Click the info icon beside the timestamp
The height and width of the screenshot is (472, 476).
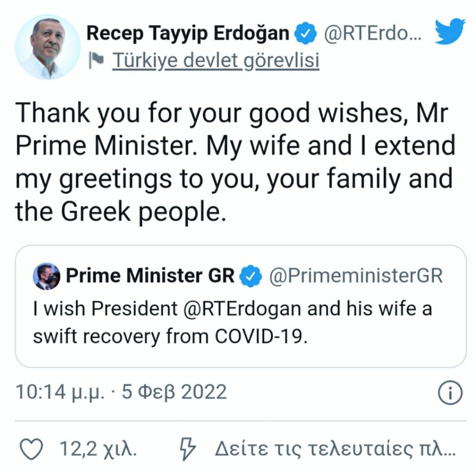(x=450, y=394)
